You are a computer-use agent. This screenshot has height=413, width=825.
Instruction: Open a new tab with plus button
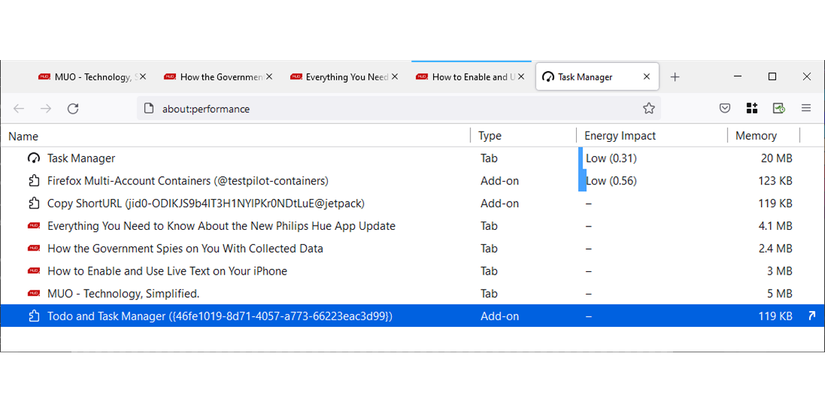click(675, 77)
